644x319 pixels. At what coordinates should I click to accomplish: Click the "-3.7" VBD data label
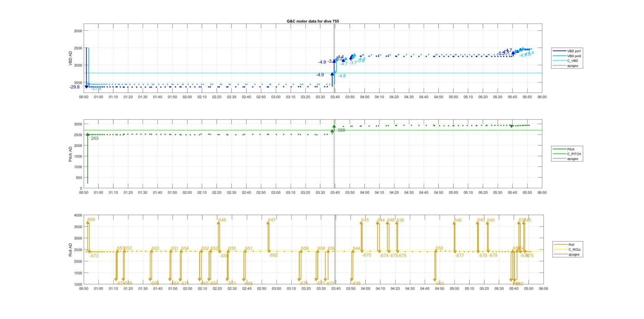pyautogui.click(x=353, y=63)
